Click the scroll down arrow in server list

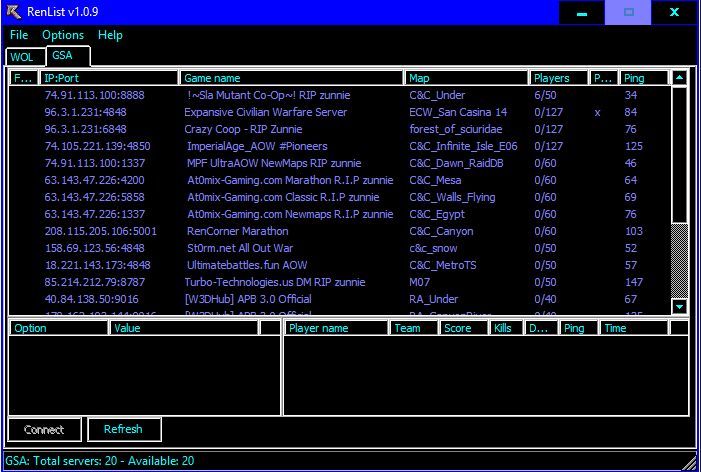[x=679, y=307]
